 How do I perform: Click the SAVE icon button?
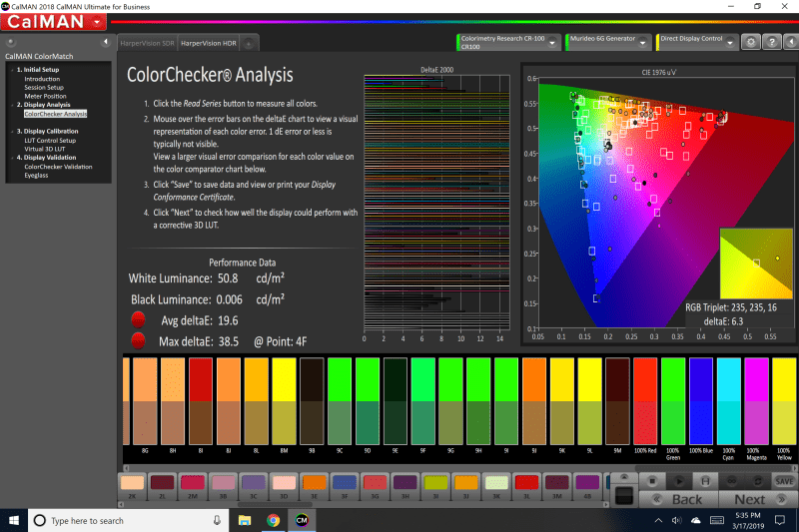784,480
